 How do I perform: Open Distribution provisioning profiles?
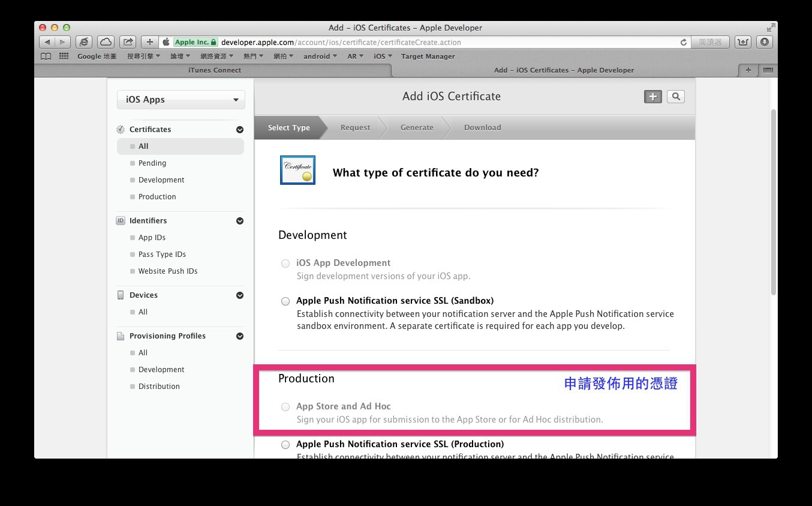(159, 387)
